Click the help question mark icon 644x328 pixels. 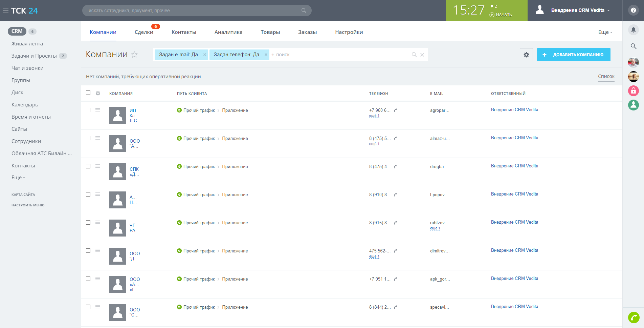pos(633,11)
